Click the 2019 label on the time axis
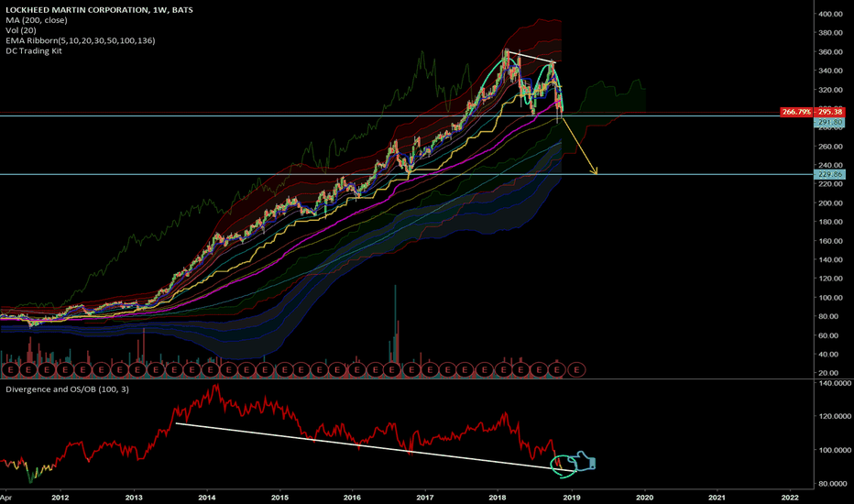 point(571,497)
